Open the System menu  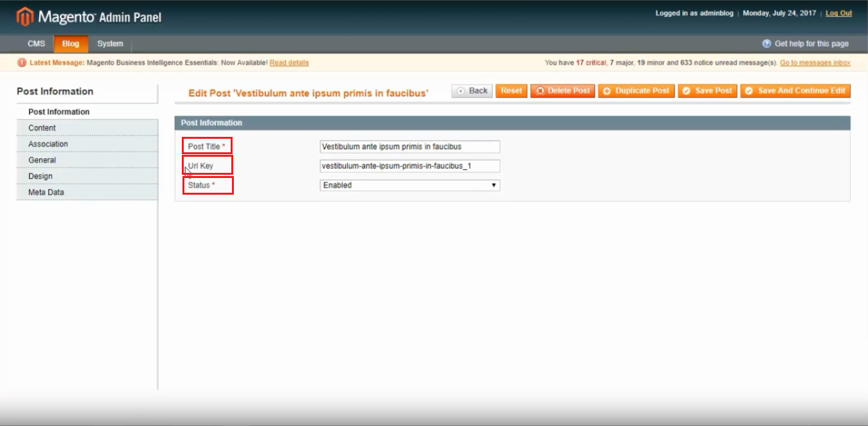click(x=109, y=43)
